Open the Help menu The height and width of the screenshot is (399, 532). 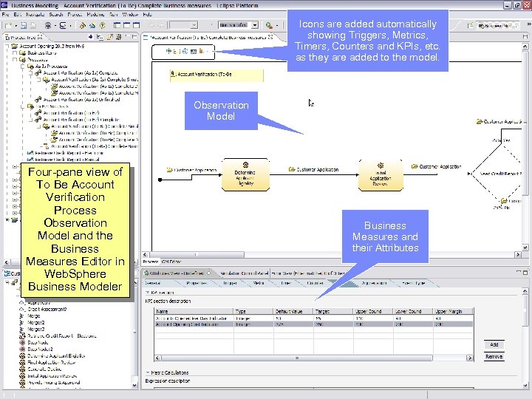[x=147, y=15]
